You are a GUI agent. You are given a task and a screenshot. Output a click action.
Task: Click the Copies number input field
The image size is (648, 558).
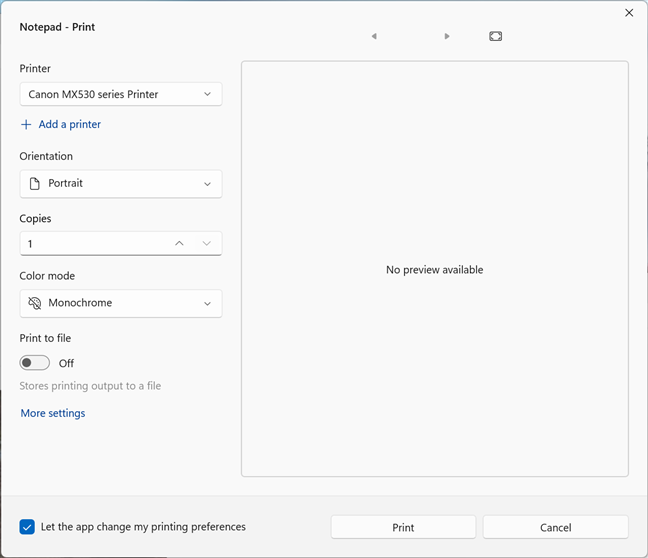(x=90, y=243)
